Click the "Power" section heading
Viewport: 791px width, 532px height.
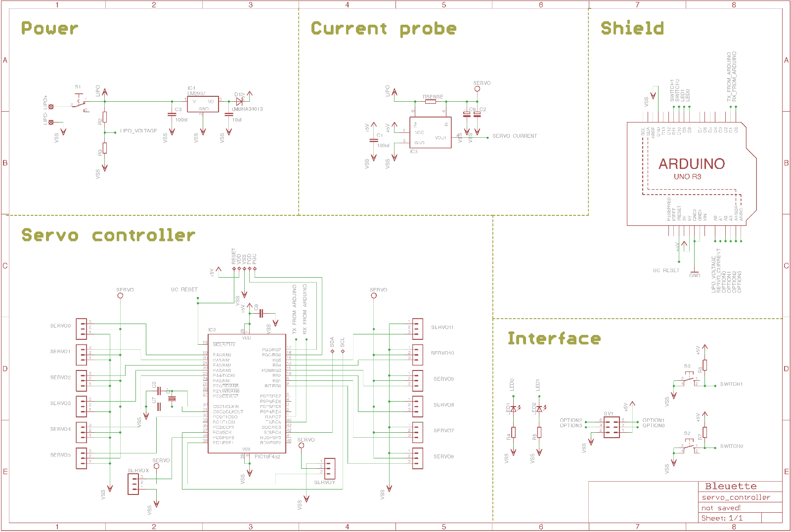tap(49, 28)
